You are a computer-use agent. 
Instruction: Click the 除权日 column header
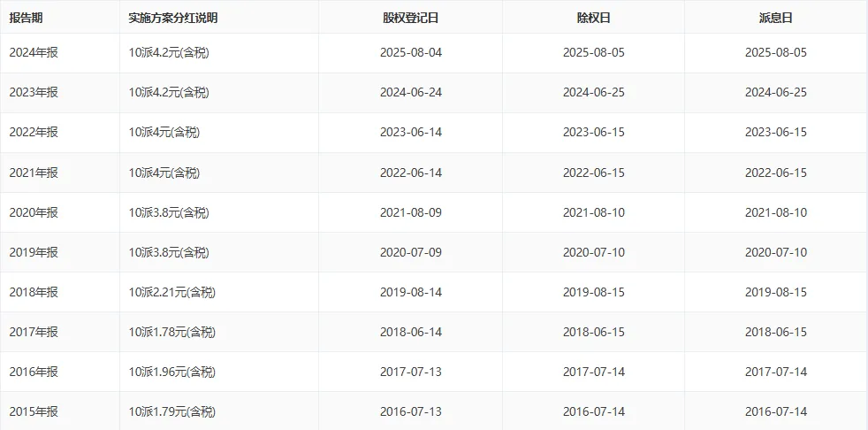point(593,18)
